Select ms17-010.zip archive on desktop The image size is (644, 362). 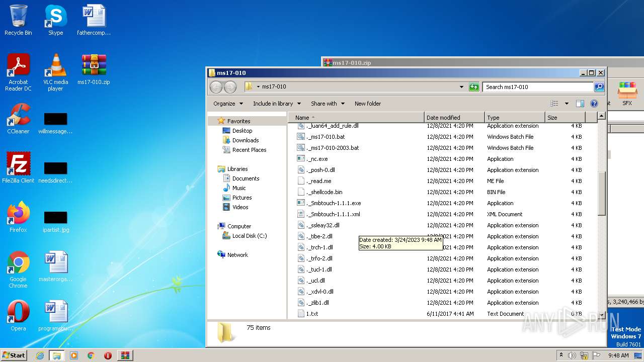pos(94,69)
